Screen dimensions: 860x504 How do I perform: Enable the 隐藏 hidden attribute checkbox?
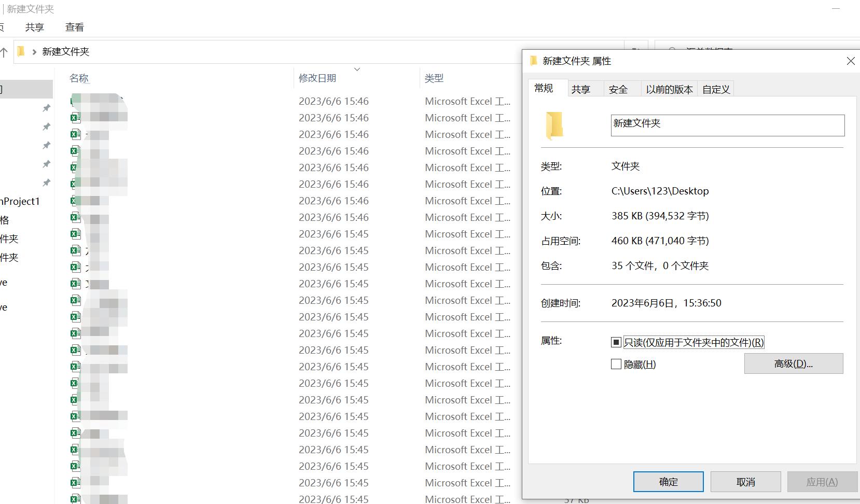coord(616,364)
